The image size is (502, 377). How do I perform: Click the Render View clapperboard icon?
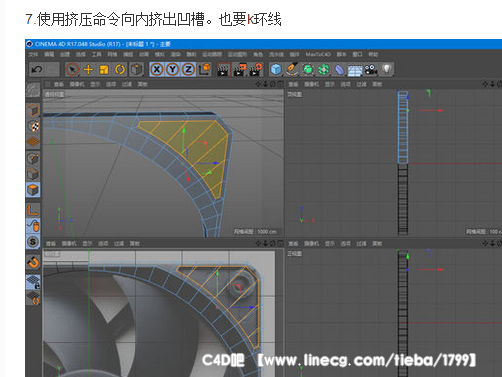pyautogui.click(x=223, y=69)
